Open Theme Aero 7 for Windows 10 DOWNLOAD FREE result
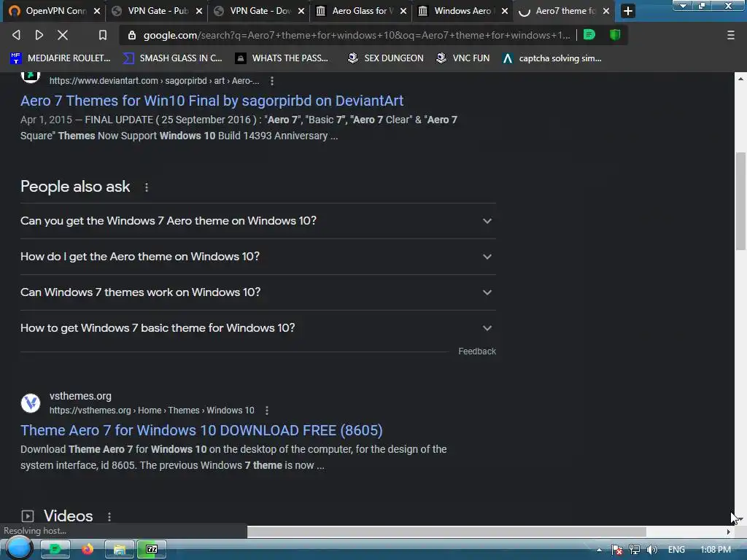 (201, 430)
